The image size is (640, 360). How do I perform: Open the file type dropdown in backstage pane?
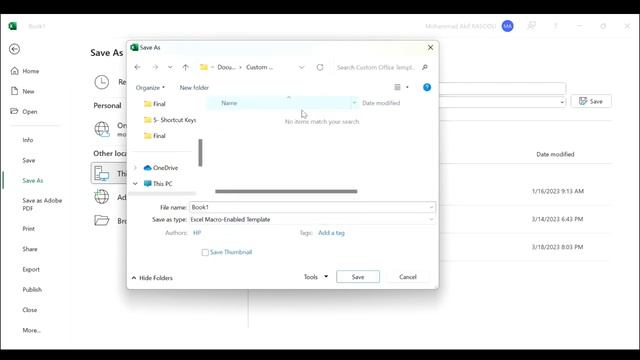click(562, 102)
